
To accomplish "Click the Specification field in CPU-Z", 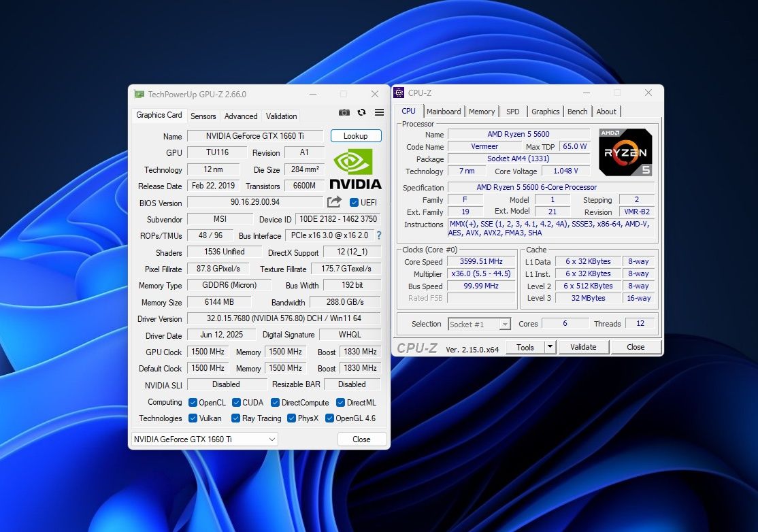I will pos(551,187).
